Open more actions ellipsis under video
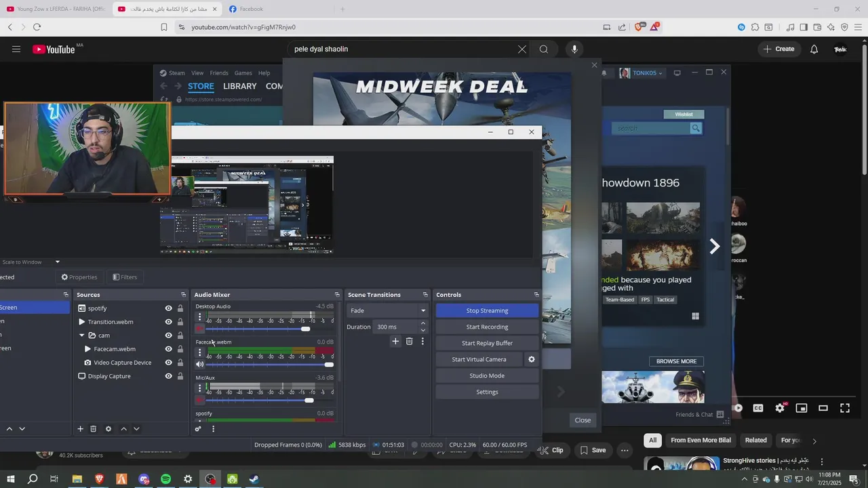 click(x=625, y=450)
